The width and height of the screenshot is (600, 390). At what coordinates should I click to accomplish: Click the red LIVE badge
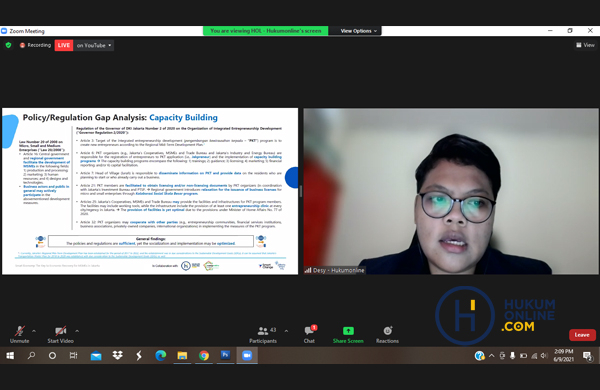coord(64,45)
